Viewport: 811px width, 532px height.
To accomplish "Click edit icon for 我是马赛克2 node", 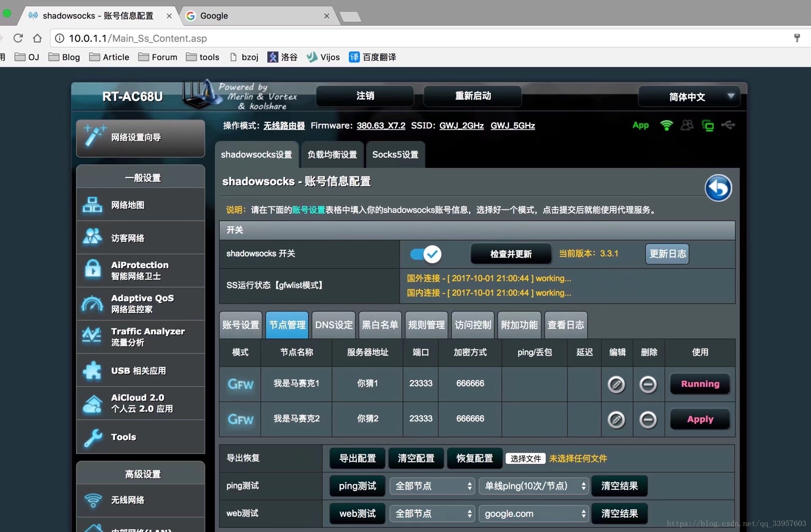I will click(x=616, y=420).
